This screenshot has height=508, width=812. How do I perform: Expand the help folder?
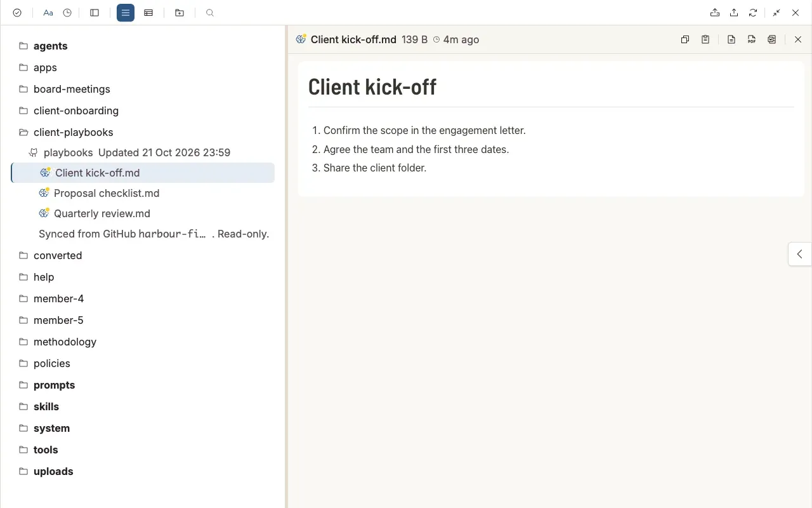[143, 277]
